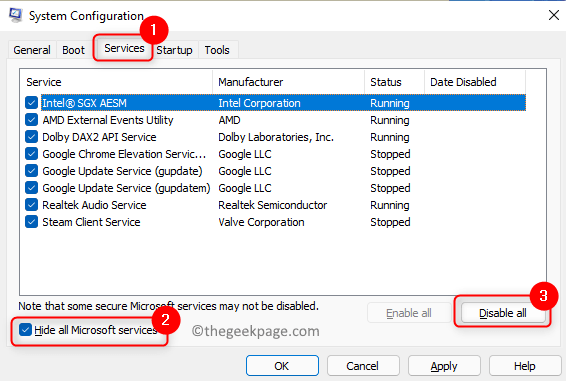Open Help for System Configuration
This screenshot has height=381, width=566.
524,366
